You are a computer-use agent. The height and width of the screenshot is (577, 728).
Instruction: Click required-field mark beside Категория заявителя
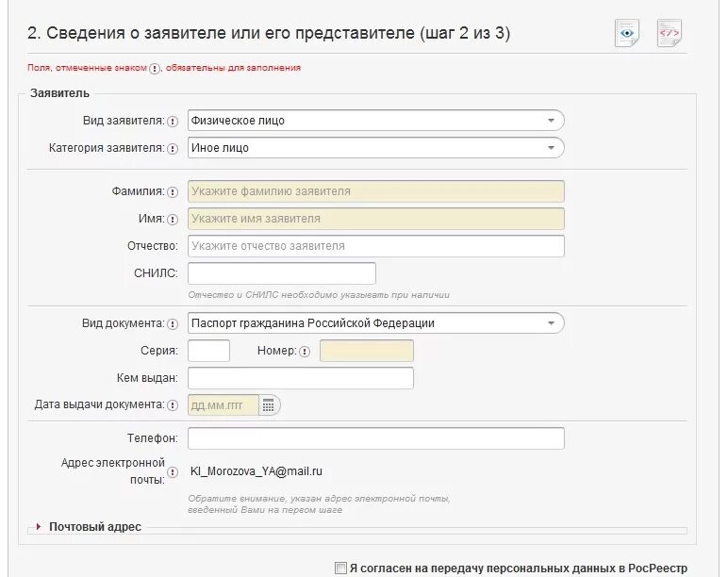173,149
